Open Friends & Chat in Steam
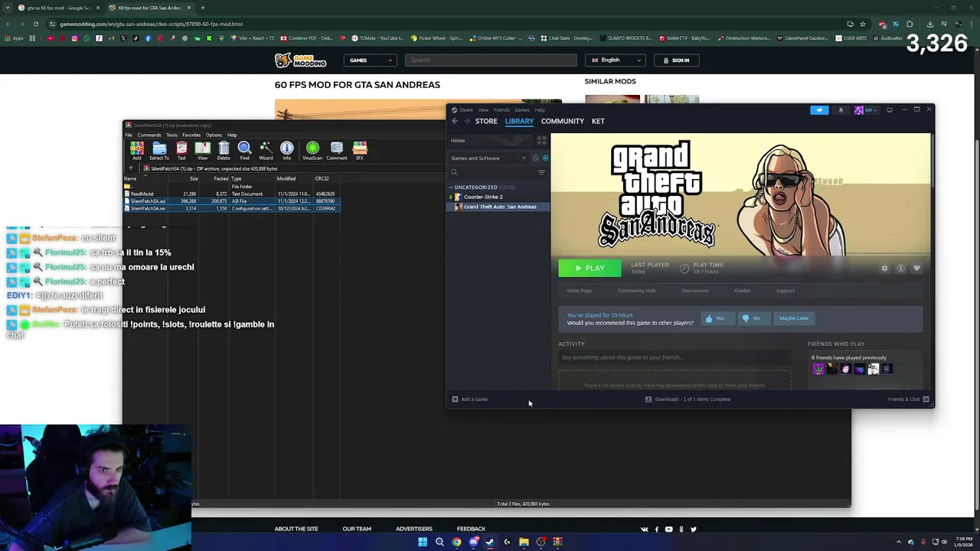This screenshot has height=551, width=980. [x=909, y=399]
